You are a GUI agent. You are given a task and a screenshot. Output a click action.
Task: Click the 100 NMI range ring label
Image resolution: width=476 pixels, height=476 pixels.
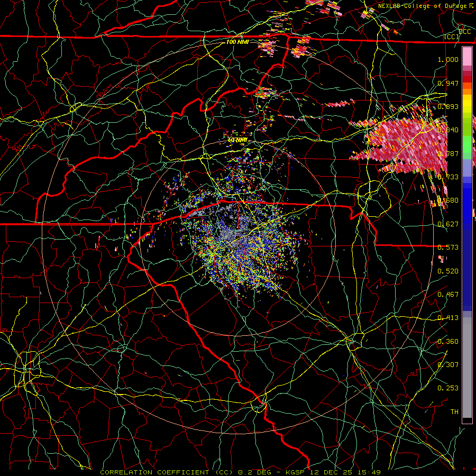[237, 42]
